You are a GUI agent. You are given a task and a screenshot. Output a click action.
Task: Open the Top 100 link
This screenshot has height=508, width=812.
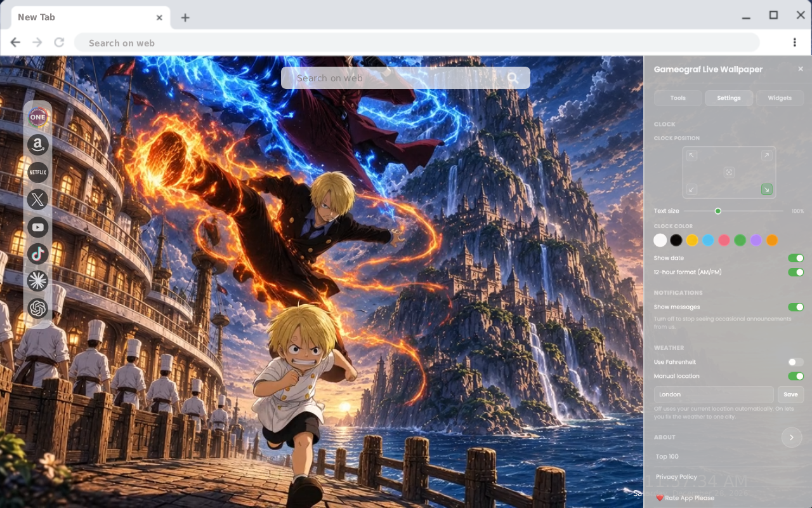tap(667, 457)
